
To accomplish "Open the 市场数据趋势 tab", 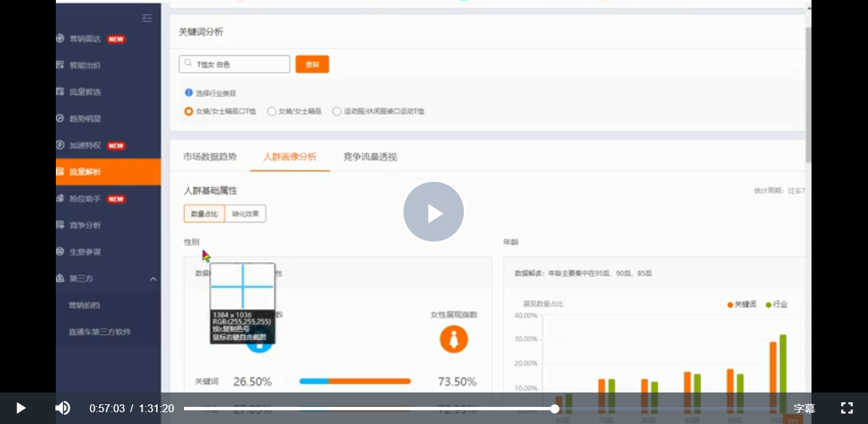I will 210,157.
